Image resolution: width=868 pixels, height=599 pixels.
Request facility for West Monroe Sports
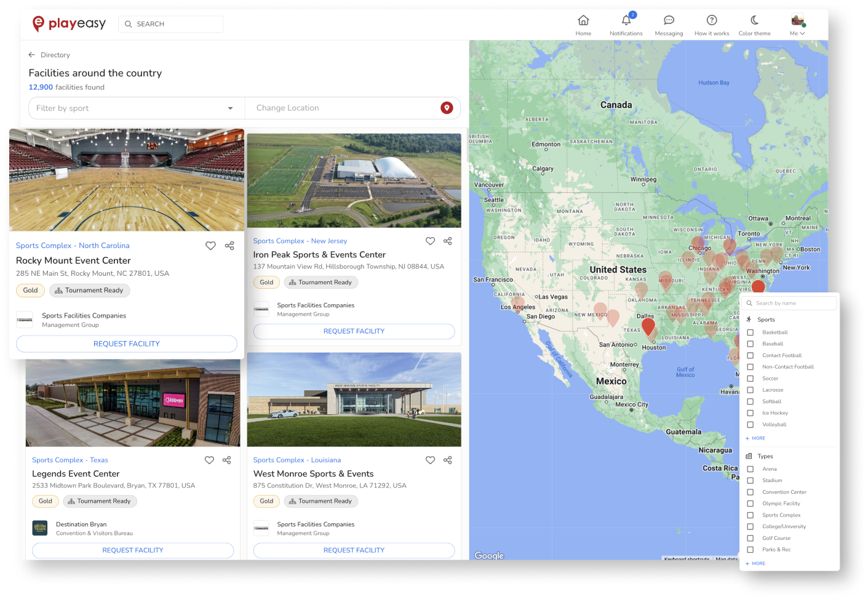tap(354, 550)
